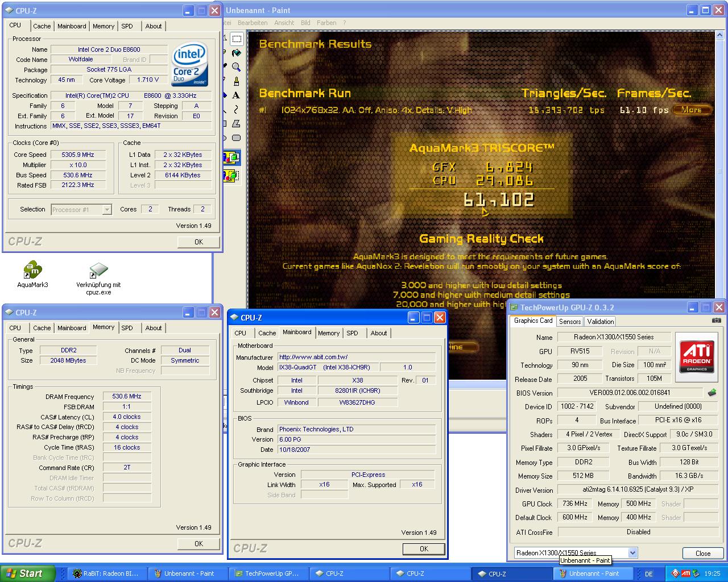Screen dimensions: 728x582
Task: Click the red diamond icon in system tray
Action: (x=675, y=573)
